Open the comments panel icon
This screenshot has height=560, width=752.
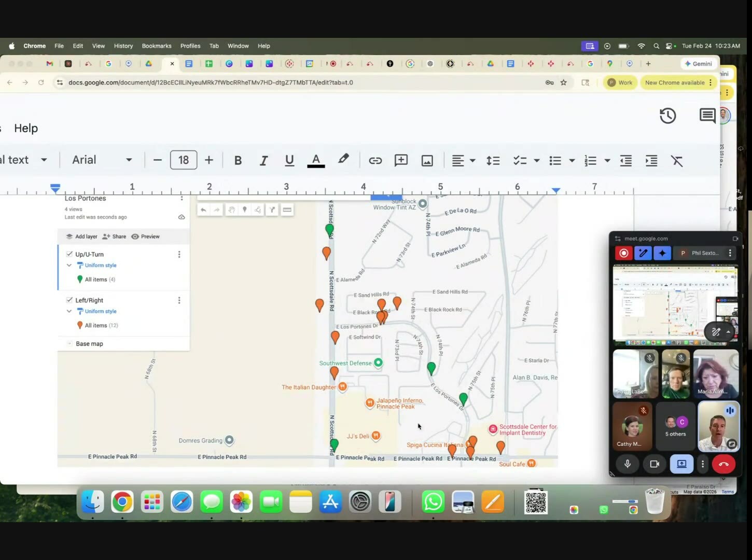(707, 116)
